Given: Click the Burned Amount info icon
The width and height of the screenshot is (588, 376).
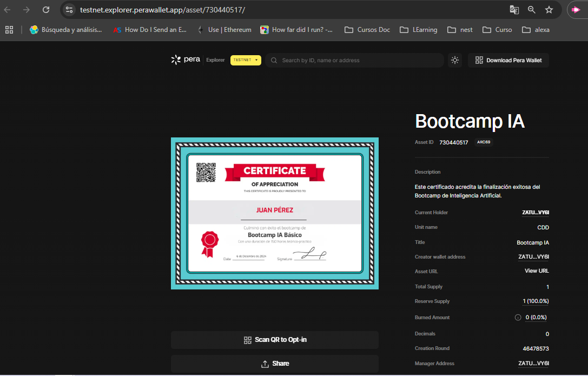Looking at the screenshot, I should coord(518,318).
